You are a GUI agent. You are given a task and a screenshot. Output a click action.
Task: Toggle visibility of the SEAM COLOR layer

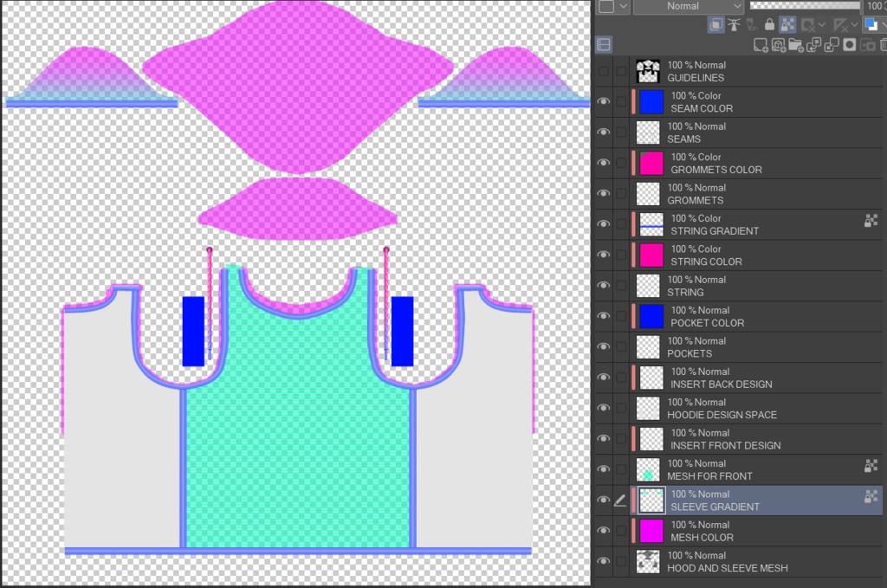[603, 101]
